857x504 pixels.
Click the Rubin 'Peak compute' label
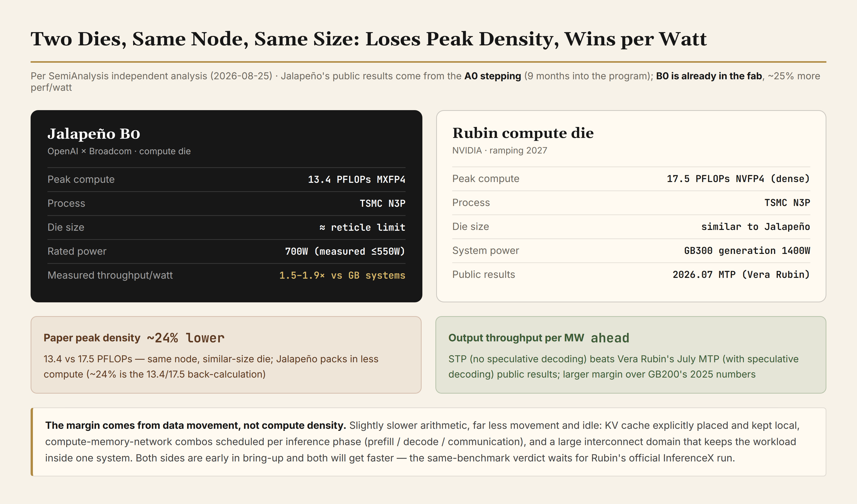[x=486, y=179]
